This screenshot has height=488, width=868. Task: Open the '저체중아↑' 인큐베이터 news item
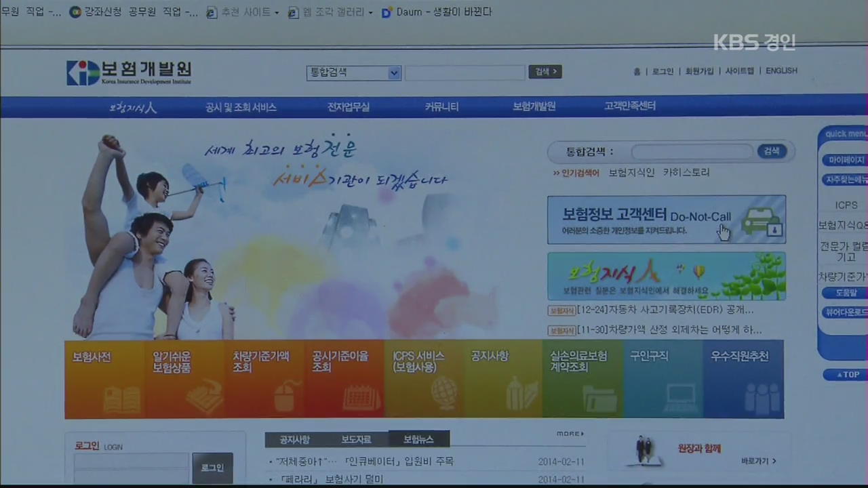365,462
